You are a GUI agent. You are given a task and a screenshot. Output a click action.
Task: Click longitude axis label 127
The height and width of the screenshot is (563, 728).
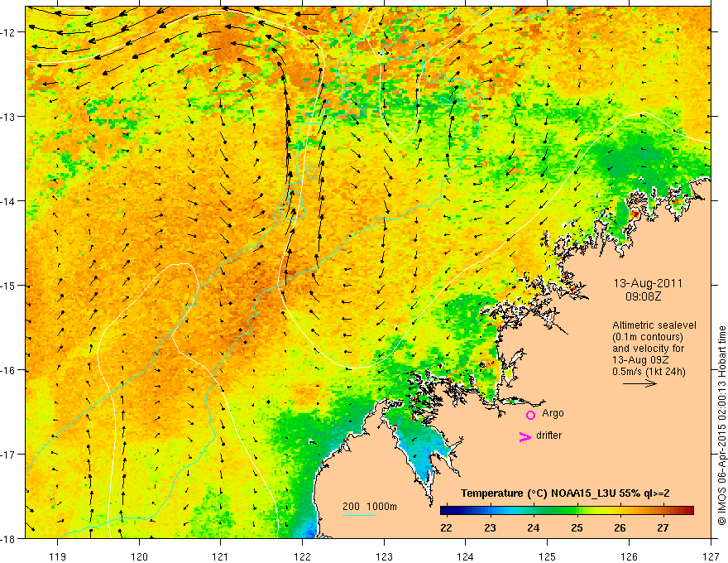click(x=711, y=556)
